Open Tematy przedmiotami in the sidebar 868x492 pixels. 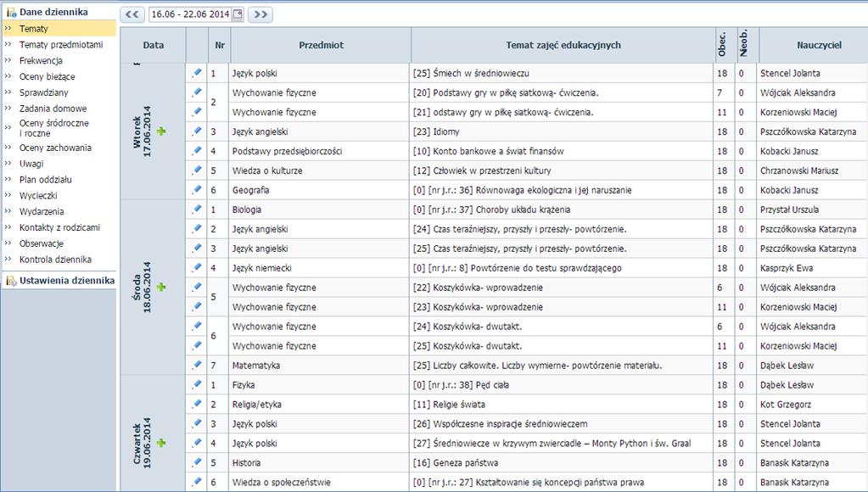point(61,45)
